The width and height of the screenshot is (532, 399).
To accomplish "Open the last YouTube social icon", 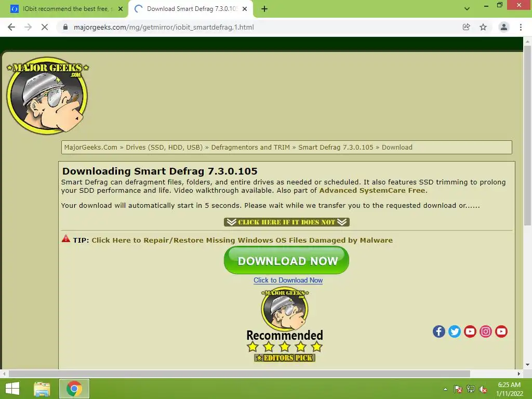I will 501,331.
